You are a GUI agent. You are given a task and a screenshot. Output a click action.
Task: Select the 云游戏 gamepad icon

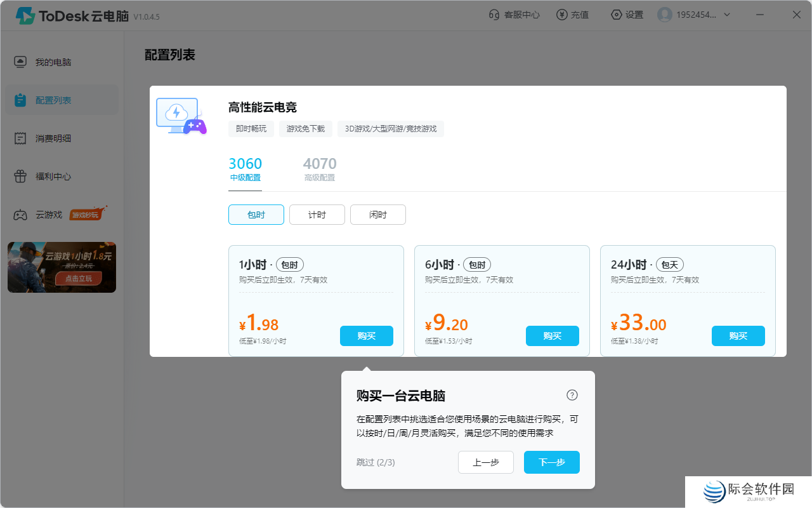20,214
